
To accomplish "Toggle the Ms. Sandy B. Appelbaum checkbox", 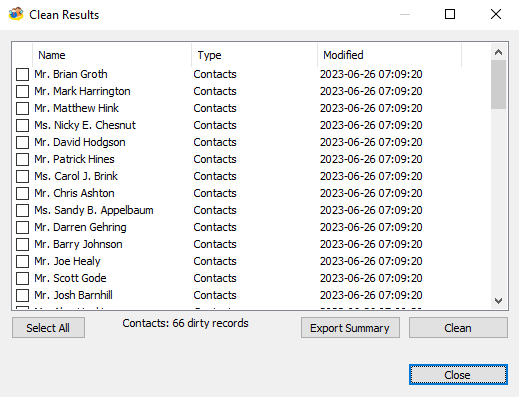I will tap(22, 210).
